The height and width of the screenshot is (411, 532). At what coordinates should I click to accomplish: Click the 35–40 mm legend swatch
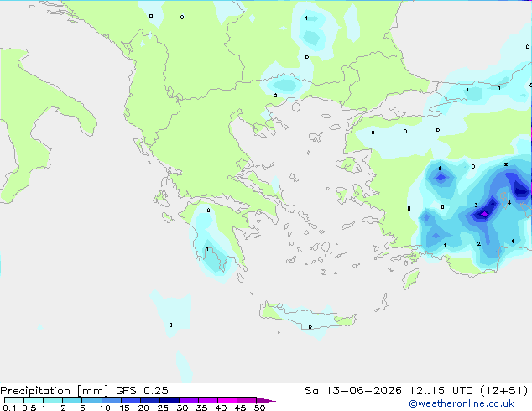click(x=208, y=400)
